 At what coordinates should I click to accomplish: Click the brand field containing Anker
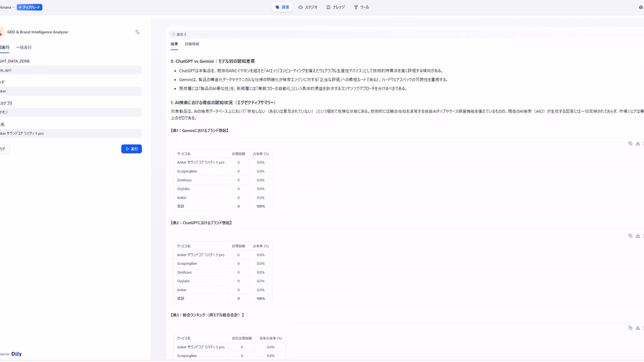coord(70,92)
